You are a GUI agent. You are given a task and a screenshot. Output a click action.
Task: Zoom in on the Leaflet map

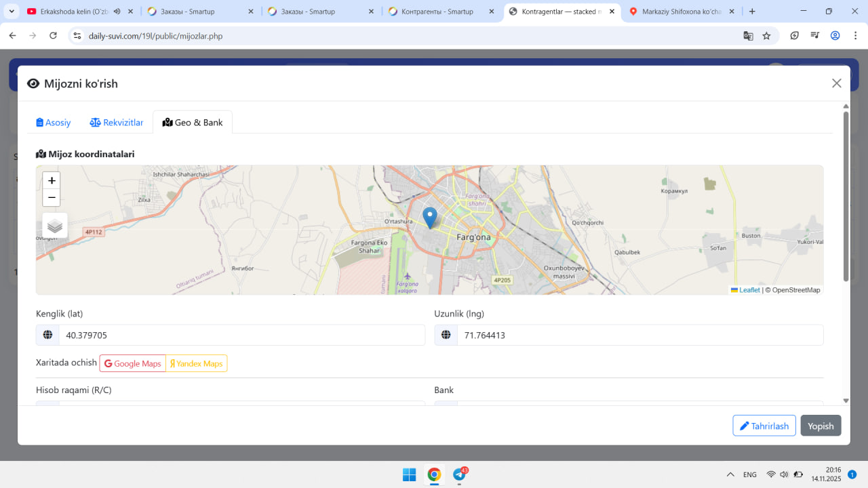click(52, 180)
